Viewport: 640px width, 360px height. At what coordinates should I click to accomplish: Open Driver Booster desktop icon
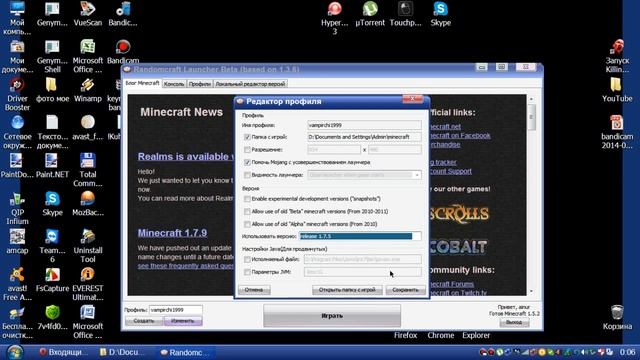pos(17,95)
